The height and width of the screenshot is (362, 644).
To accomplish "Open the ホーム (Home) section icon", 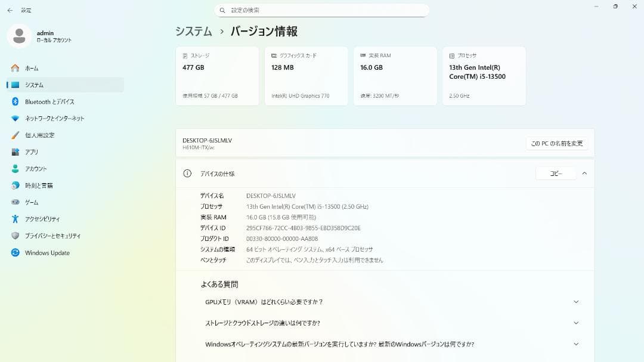I will [x=12, y=67].
